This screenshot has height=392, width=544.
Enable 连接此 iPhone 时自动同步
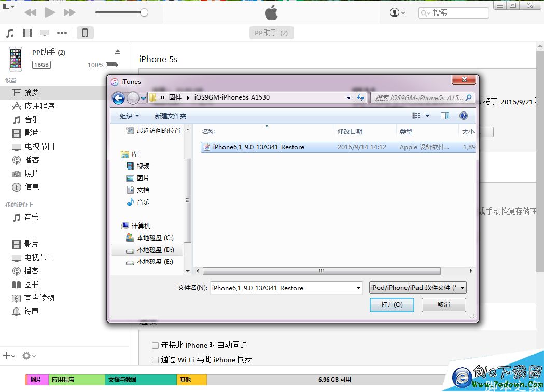click(155, 345)
